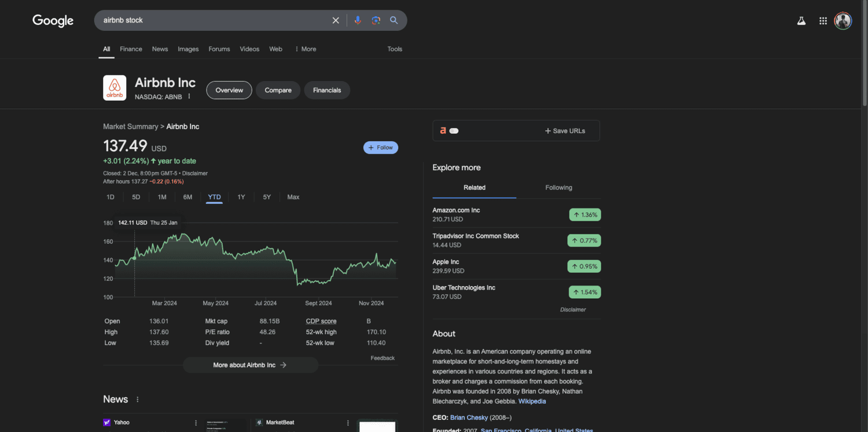Switch to the Web tab
868x432 pixels.
click(276, 49)
